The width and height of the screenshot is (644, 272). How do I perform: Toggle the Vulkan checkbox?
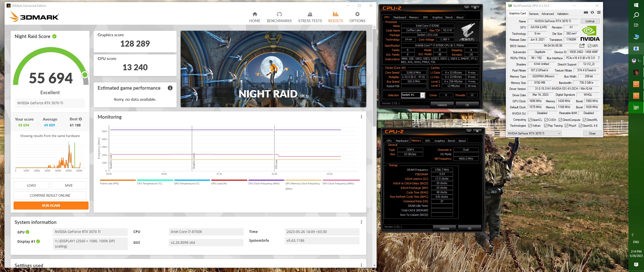pyautogui.click(x=530, y=126)
